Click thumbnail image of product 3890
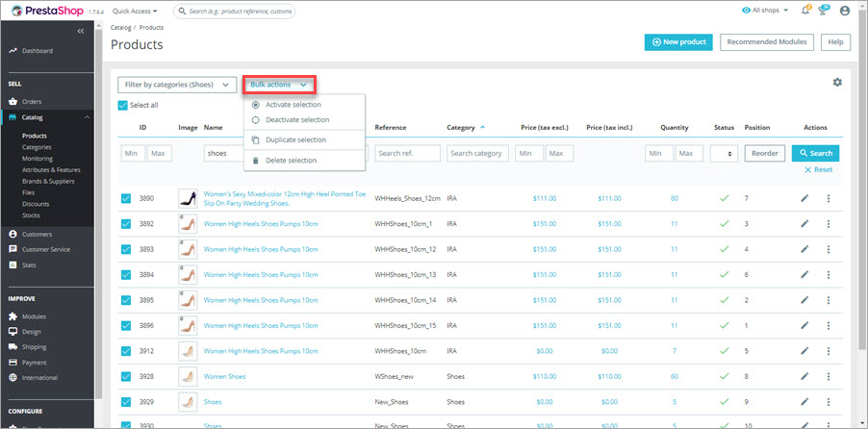Screen dimensions: 868x429 point(188,198)
